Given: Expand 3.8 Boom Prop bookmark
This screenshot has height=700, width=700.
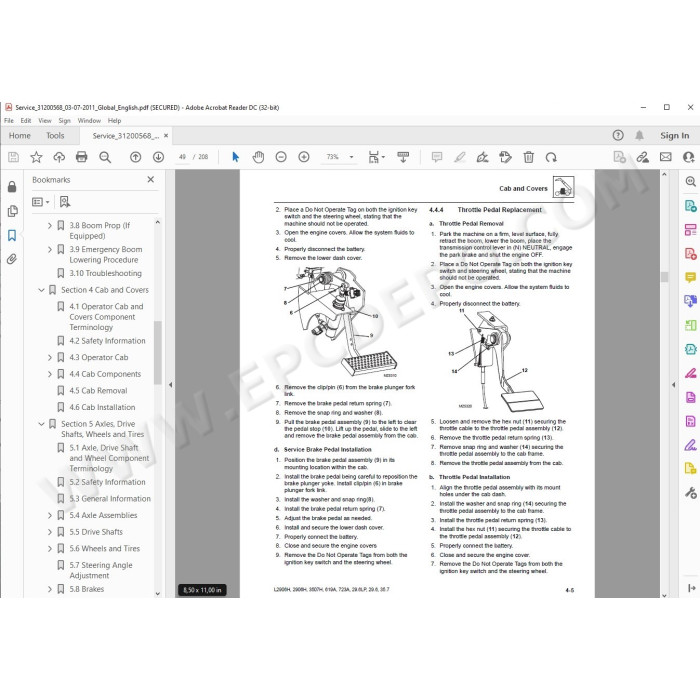Looking at the screenshot, I should tap(50, 226).
